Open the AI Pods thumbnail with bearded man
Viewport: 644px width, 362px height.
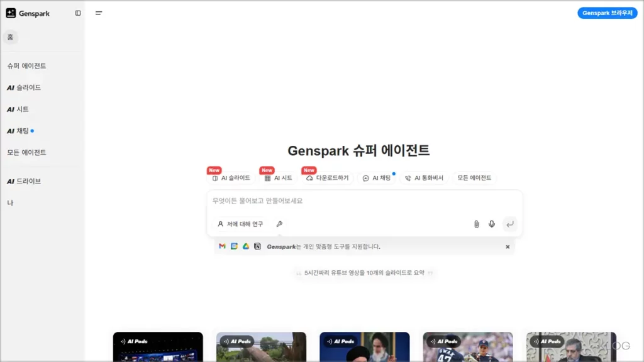pyautogui.click(x=365, y=347)
